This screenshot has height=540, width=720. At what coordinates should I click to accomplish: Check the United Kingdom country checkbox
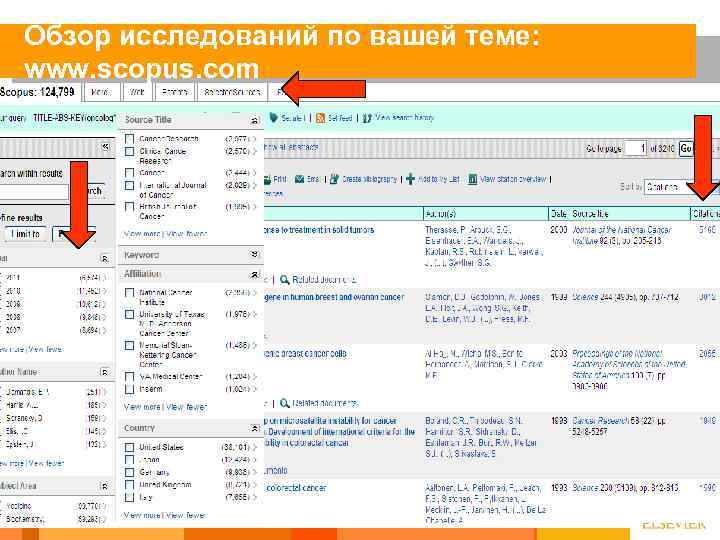pyautogui.click(x=129, y=485)
